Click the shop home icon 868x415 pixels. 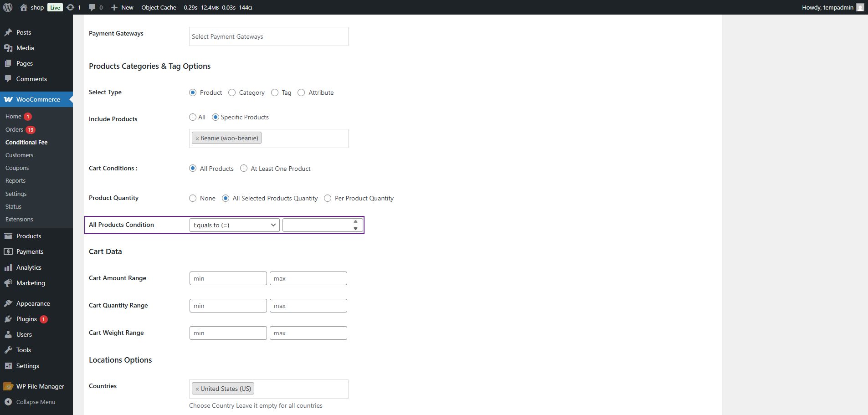24,7
